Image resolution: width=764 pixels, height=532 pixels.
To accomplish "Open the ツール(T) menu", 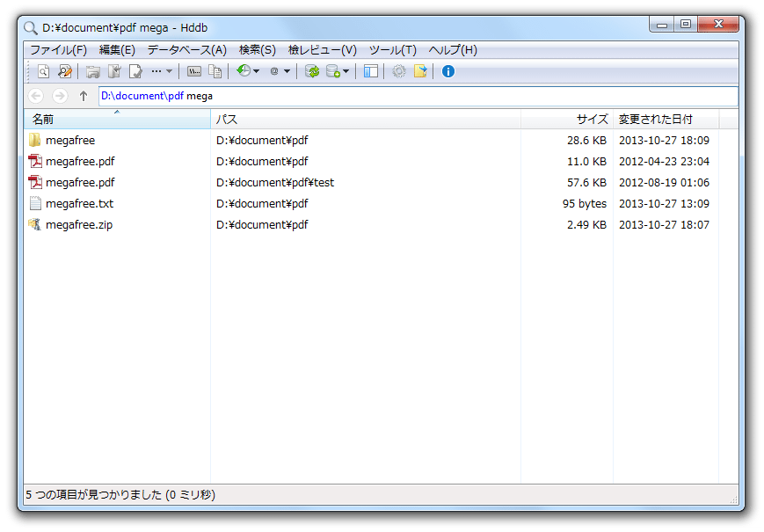I will coord(393,50).
